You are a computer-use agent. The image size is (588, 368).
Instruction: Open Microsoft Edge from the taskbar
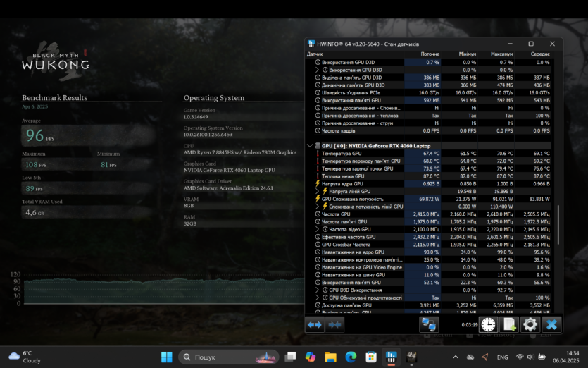pyautogui.click(x=351, y=357)
